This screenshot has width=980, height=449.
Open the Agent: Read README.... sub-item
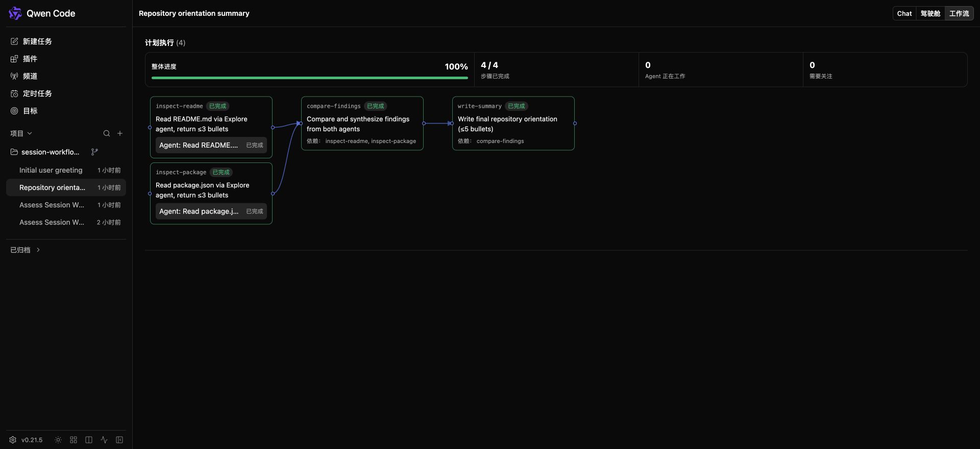[x=211, y=145]
